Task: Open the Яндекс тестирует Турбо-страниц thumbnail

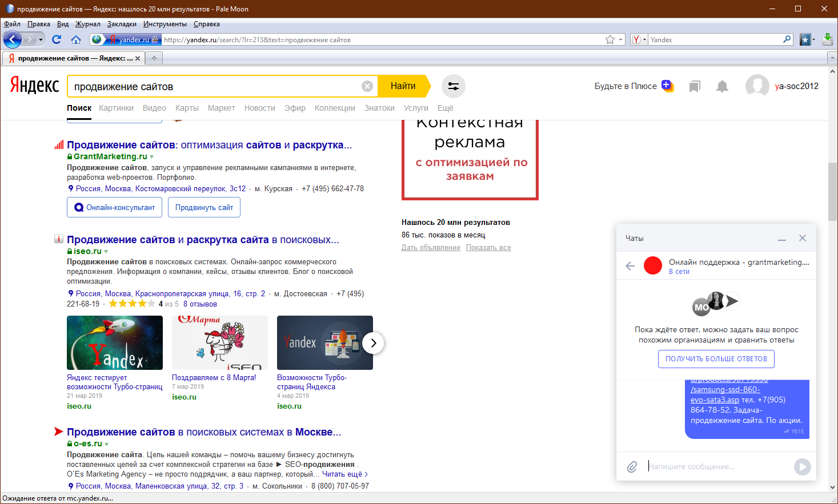Action: coord(115,343)
